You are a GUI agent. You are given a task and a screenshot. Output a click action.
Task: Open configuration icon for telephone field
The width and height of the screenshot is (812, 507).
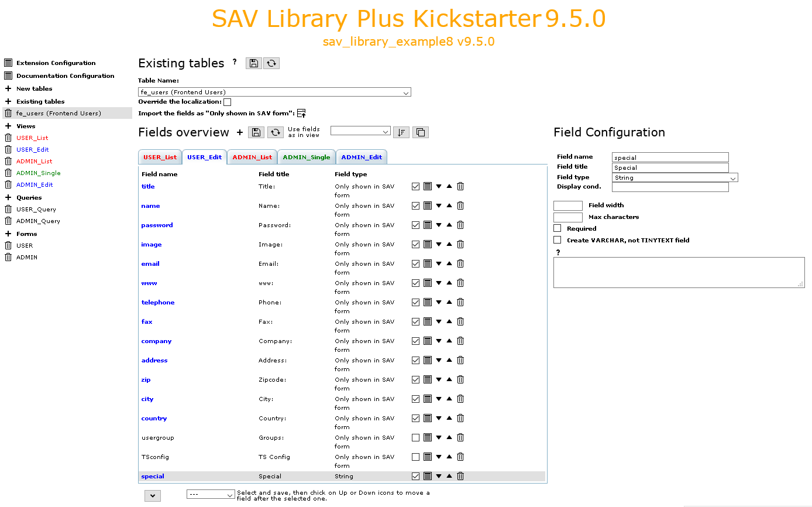point(428,302)
